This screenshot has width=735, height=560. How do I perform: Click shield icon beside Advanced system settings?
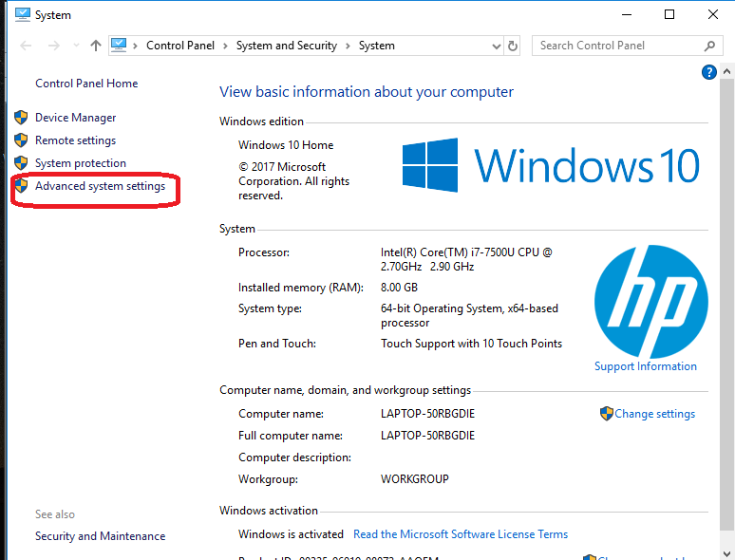(21, 185)
